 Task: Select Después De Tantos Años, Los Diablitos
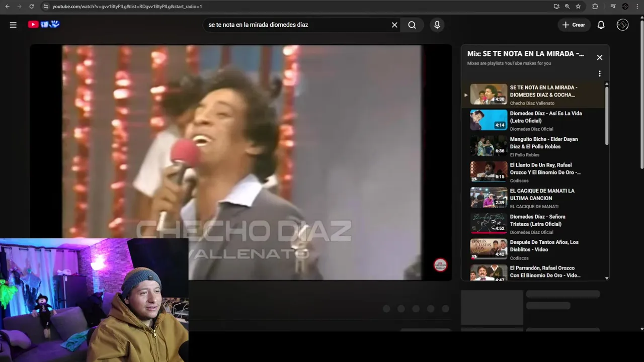[x=544, y=246]
